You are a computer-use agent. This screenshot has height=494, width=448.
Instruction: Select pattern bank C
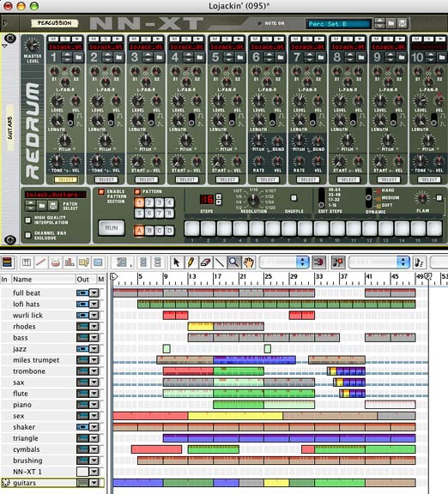coord(160,231)
